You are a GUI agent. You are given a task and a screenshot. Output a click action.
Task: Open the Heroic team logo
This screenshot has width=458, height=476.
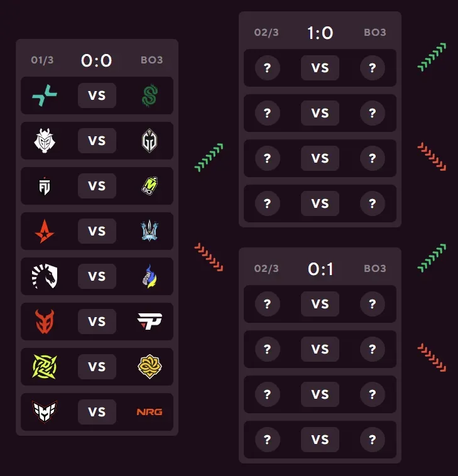45,412
